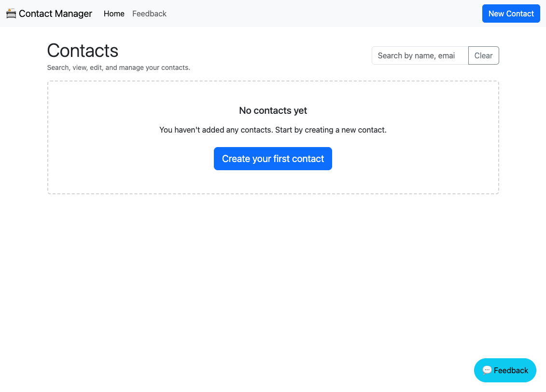Click the placeholder text in the search box
The image size is (546, 392).
tap(417, 55)
